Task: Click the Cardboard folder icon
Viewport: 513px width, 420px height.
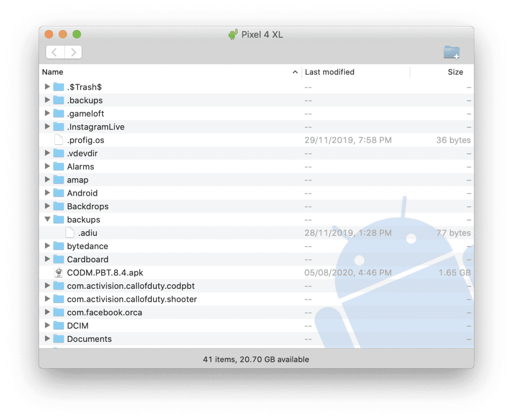Action: [x=59, y=259]
